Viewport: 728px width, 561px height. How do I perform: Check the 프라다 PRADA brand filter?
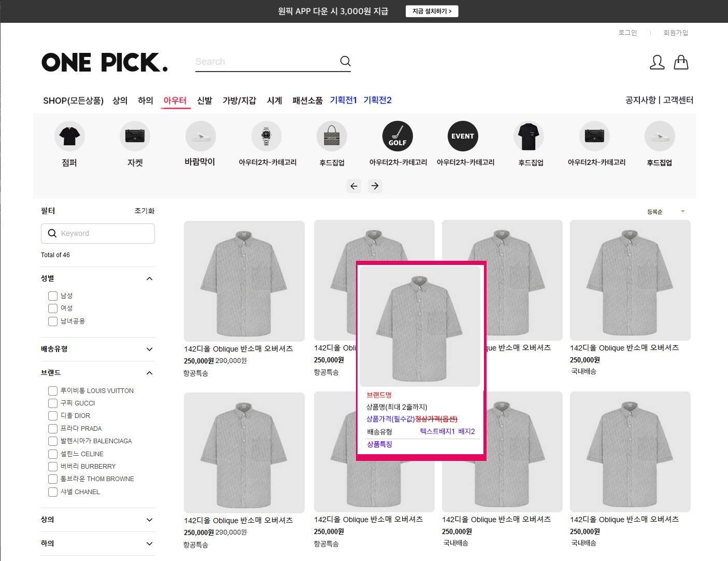53,429
